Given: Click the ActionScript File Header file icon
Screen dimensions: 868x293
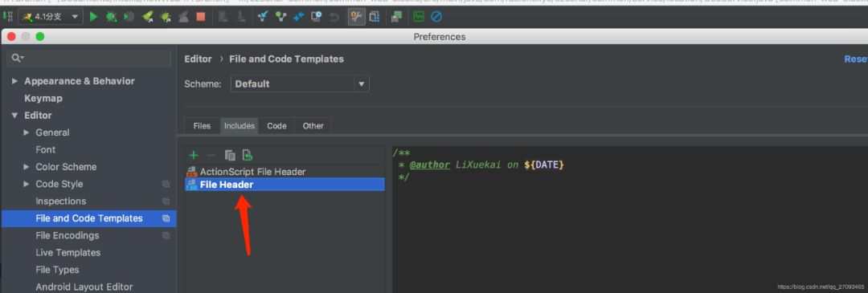Looking at the screenshot, I should click(x=192, y=172).
